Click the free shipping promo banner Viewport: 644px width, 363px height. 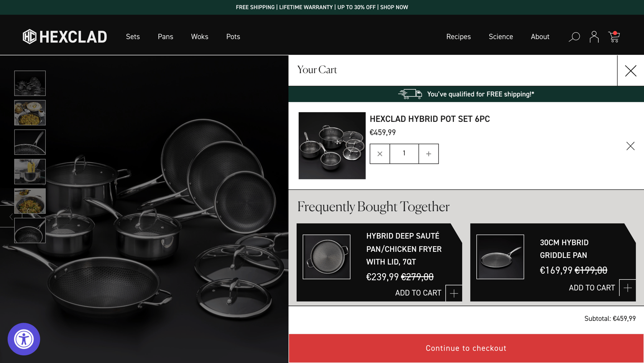322,7
